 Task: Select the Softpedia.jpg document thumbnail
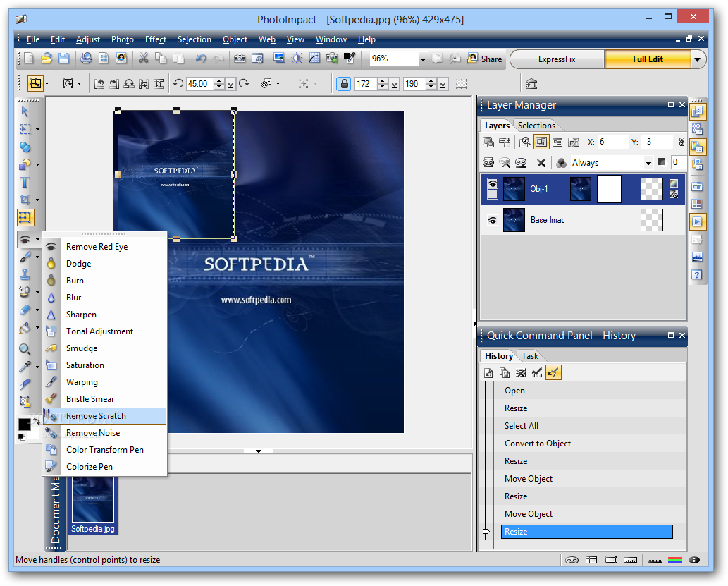[93, 504]
